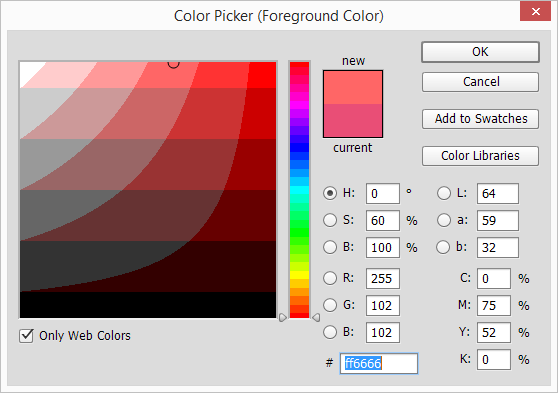Click the K black percentage field
Image resolution: width=558 pixels, height=393 pixels.
(x=494, y=360)
